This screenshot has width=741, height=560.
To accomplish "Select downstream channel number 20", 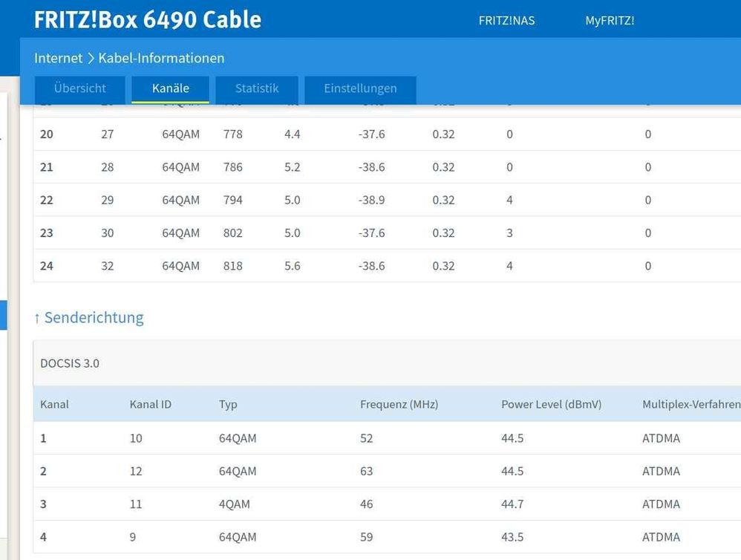I will coord(46,134).
